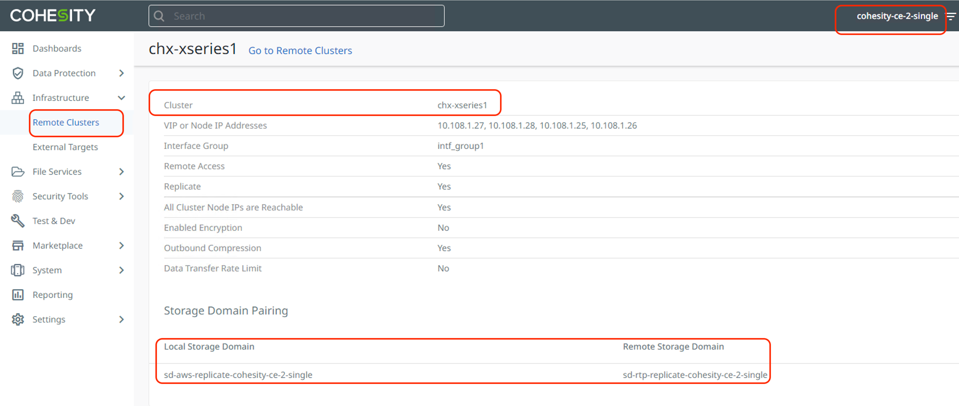This screenshot has width=959, height=406.
Task: Open the Data Protection menu item
Action: click(x=64, y=73)
